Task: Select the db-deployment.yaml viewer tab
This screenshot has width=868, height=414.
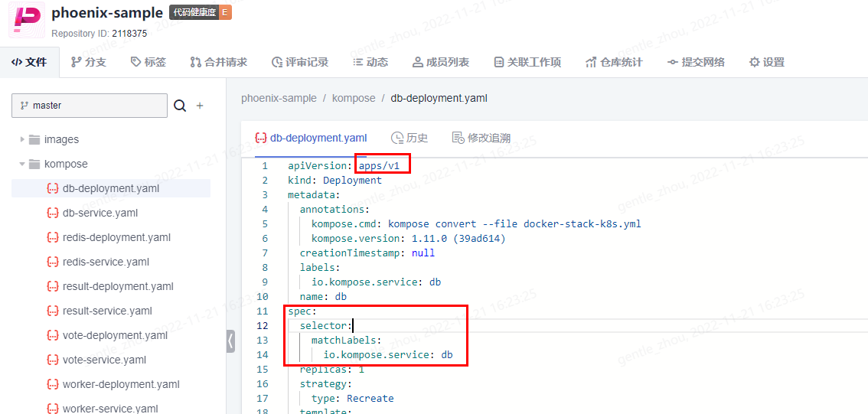Action: (311, 138)
